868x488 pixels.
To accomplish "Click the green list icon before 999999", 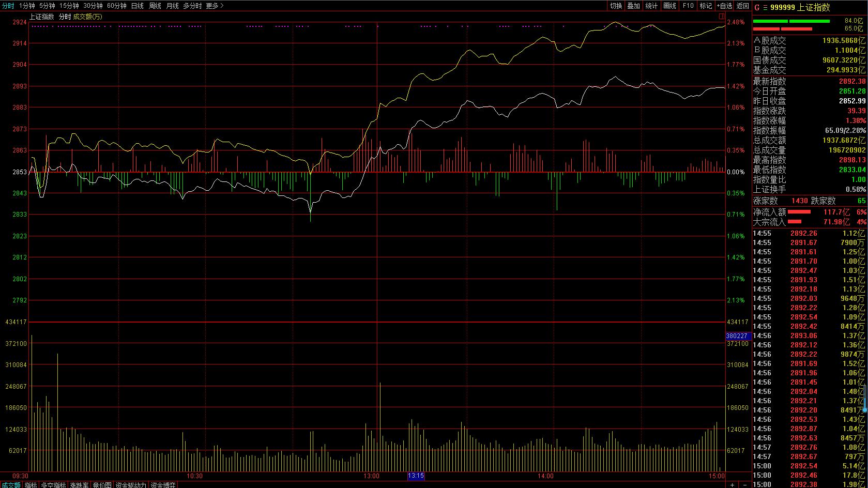I will click(765, 7).
